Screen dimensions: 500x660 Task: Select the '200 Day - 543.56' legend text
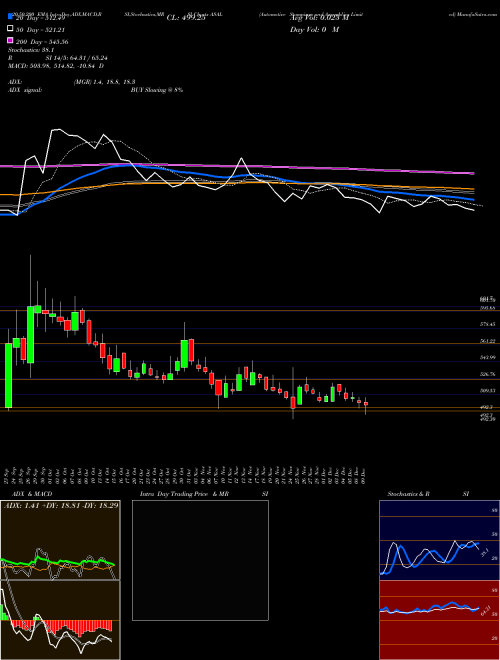(42, 42)
